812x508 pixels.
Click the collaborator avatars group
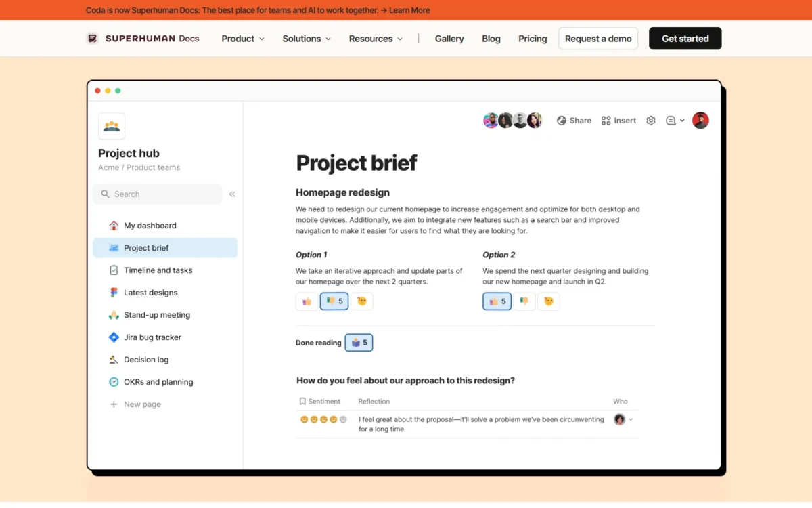(x=513, y=121)
